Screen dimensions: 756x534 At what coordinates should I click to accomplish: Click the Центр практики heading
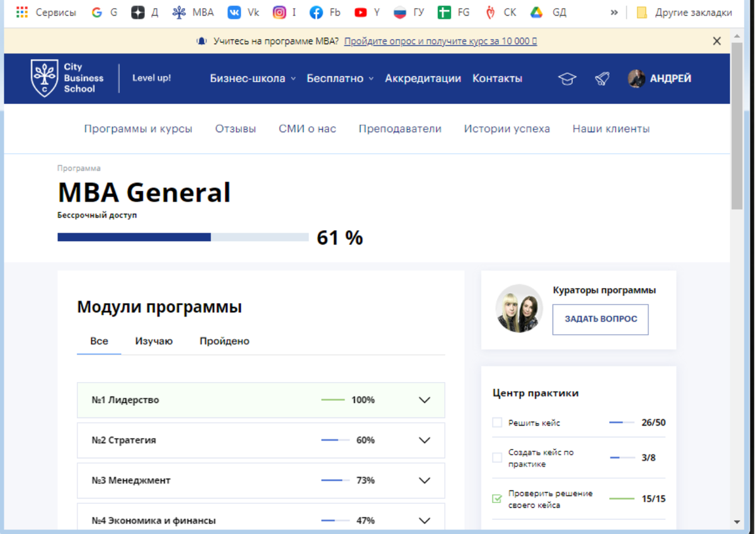point(535,393)
